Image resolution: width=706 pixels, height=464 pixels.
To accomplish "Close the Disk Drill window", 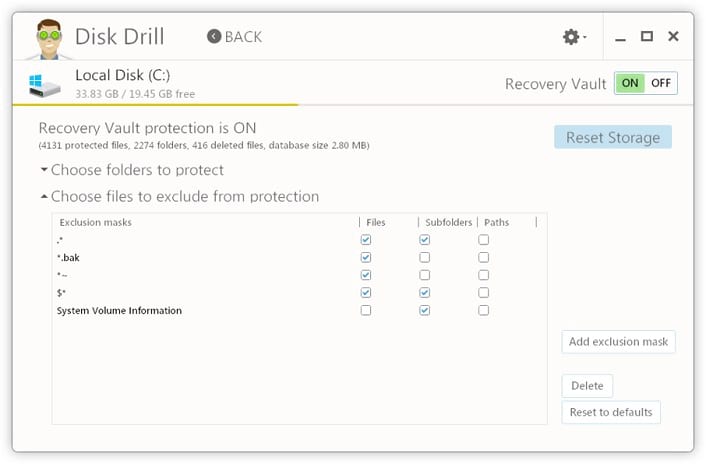I will tap(673, 36).
